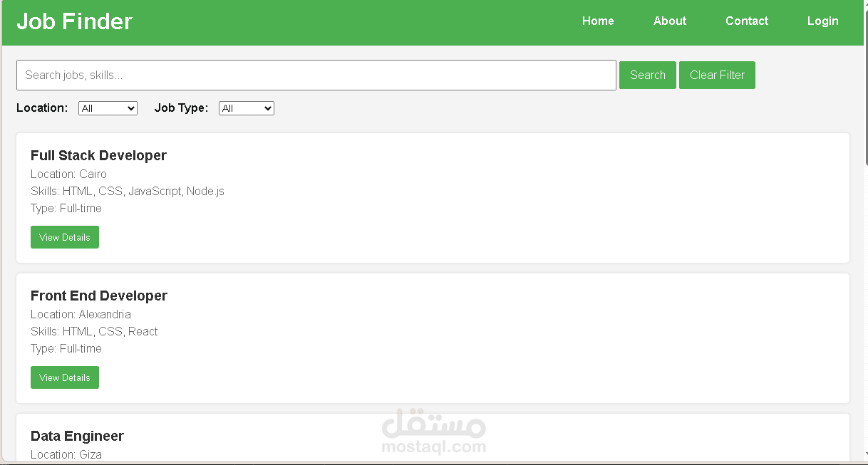Viewport: 868px width, 465px height.
Task: Click the Job Finder site title
Action: pos(74,21)
